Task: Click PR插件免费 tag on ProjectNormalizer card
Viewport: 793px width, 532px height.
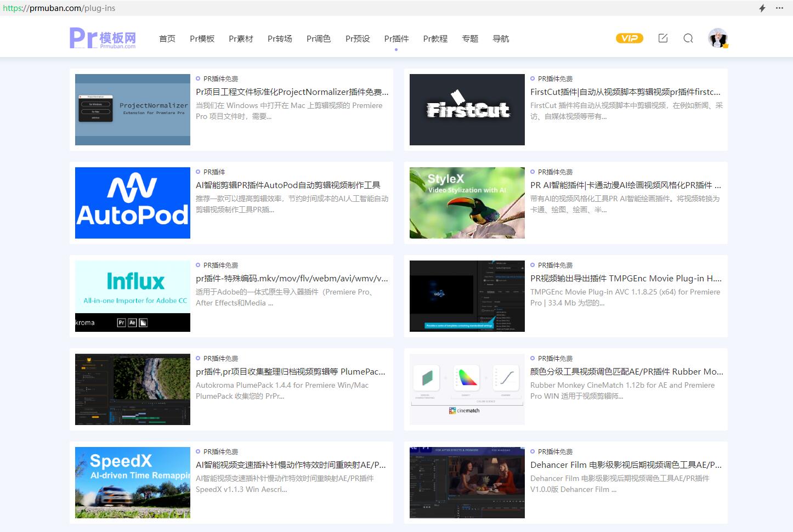Action: (x=220, y=79)
